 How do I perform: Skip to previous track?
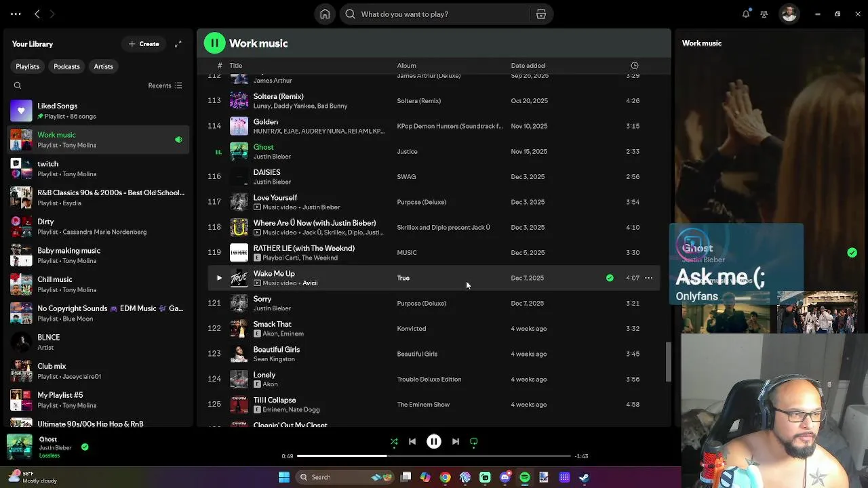pos(412,441)
